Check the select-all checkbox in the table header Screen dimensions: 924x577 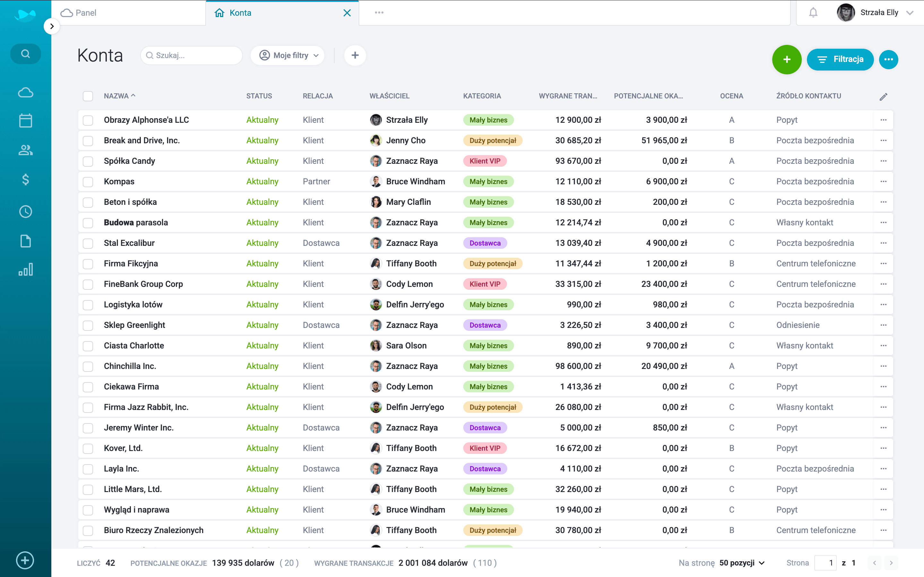(x=88, y=96)
